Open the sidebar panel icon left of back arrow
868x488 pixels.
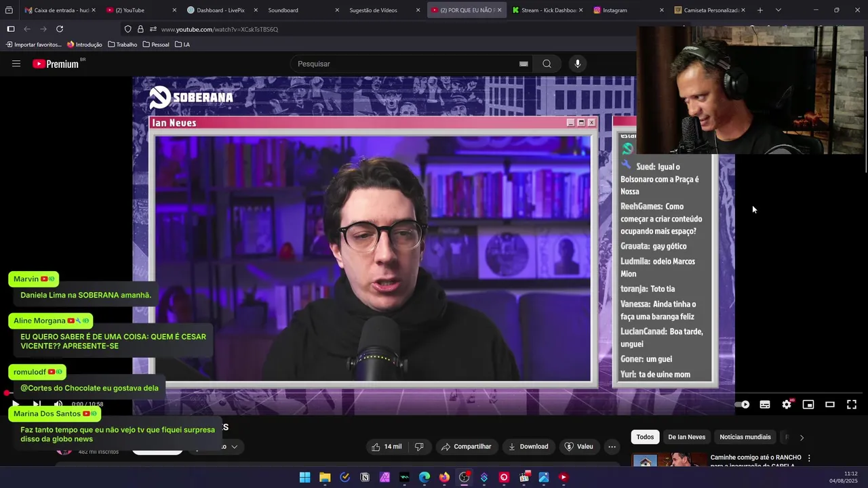(11, 29)
